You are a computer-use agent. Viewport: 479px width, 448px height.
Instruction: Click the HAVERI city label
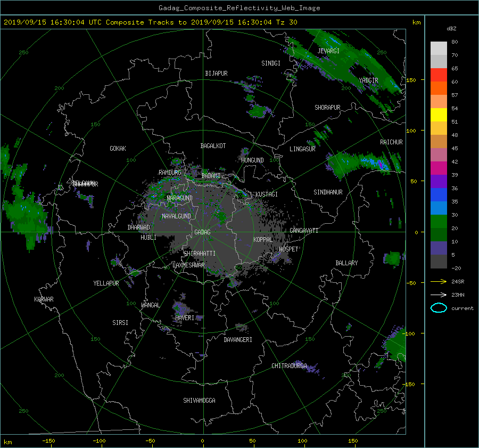click(185, 318)
